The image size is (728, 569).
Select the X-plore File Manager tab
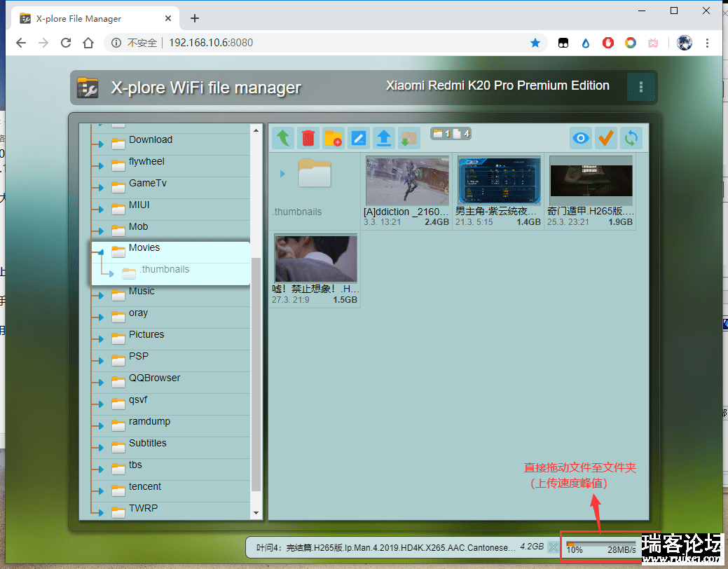click(x=95, y=19)
